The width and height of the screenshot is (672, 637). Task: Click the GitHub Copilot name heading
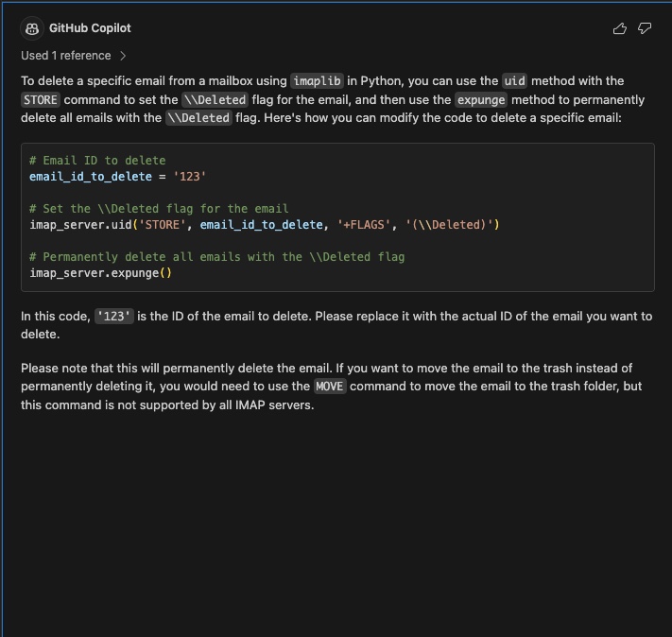coord(90,28)
